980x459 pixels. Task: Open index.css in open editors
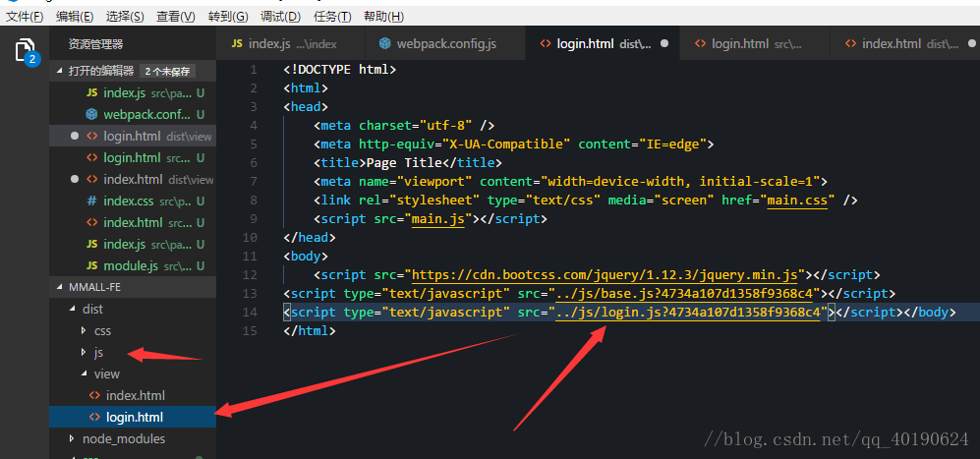(x=133, y=201)
